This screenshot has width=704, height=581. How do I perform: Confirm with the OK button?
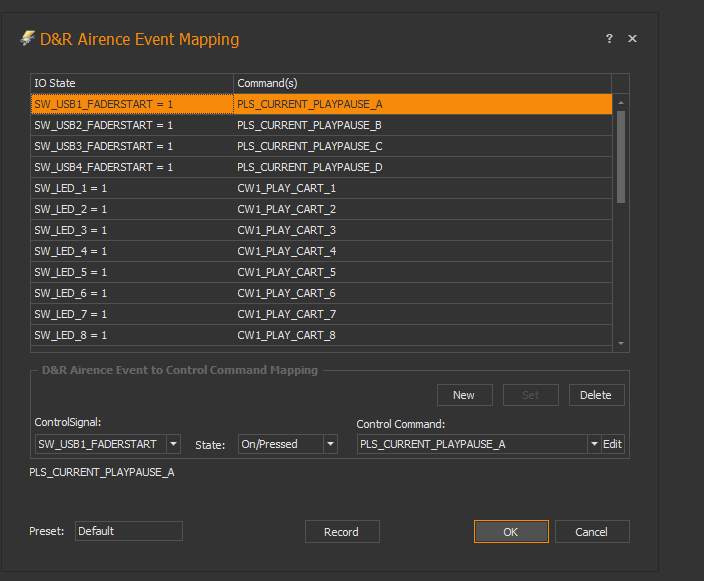pos(510,532)
